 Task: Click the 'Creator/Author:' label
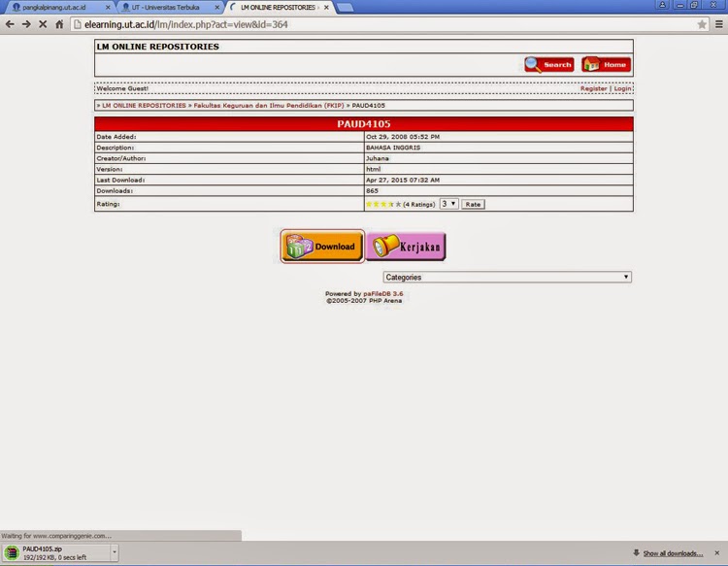coord(121,158)
